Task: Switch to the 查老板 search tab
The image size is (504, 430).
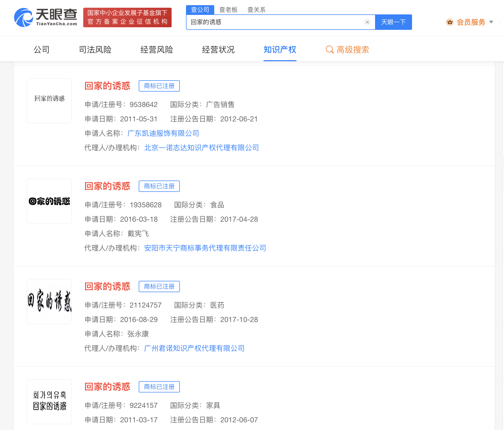Action: (x=228, y=10)
